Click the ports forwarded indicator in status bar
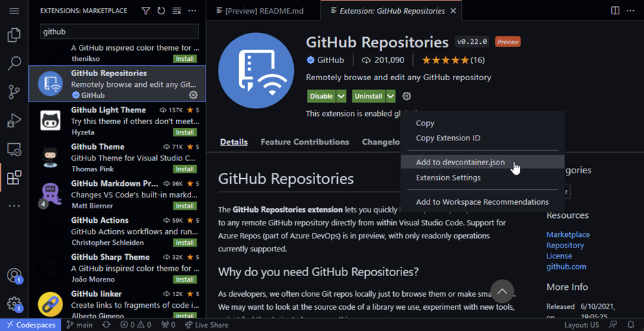 point(169,325)
